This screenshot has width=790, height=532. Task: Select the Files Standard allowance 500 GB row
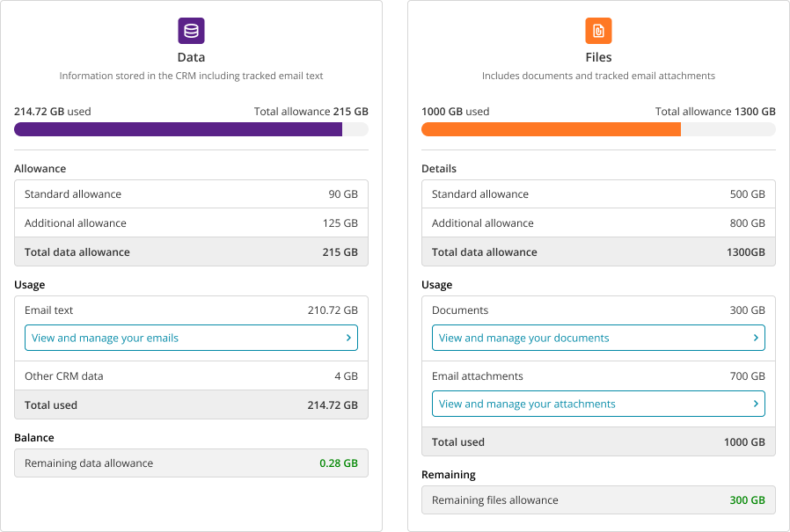tap(598, 194)
